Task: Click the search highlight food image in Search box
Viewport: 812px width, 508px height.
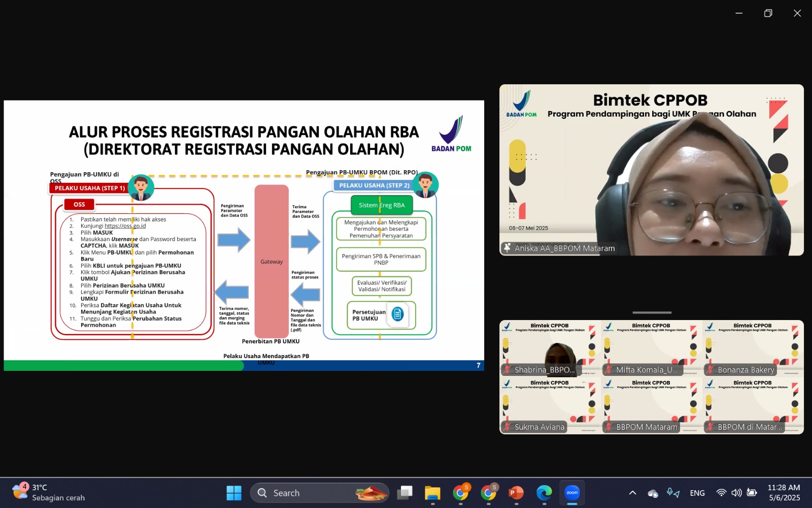Action: (370, 493)
